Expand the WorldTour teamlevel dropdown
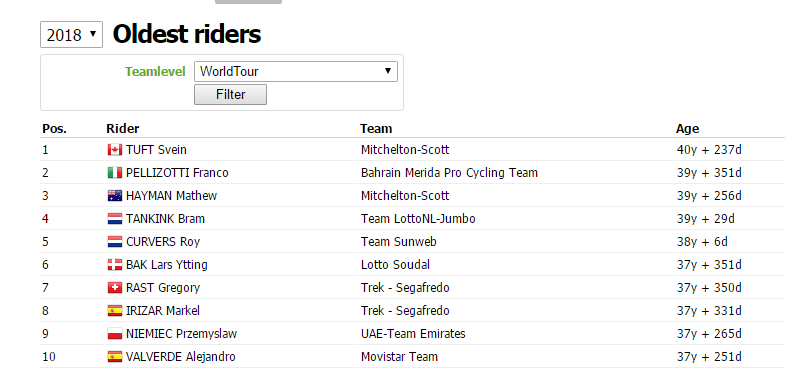 (x=296, y=72)
